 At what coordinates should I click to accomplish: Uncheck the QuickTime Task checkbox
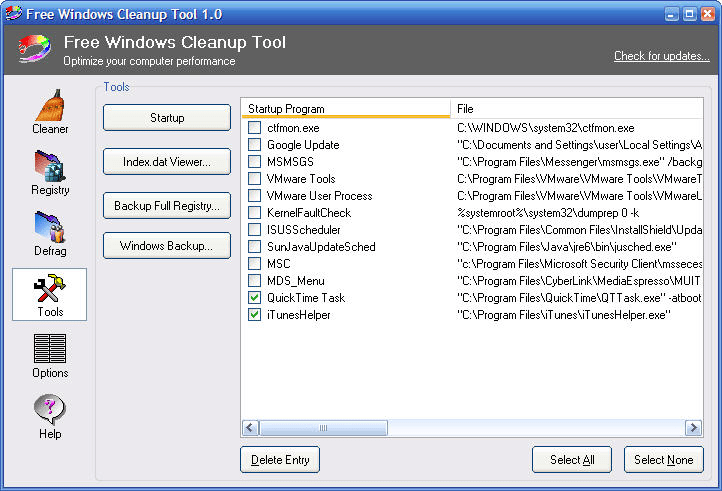254,298
